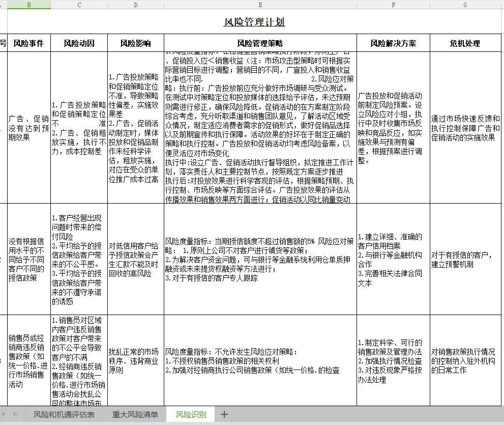Select column C header

coord(79,5)
